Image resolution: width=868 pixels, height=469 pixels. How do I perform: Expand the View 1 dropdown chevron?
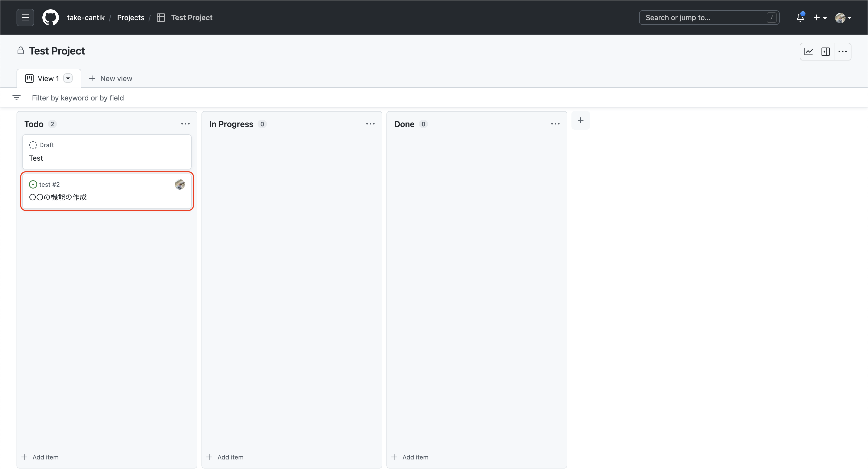click(68, 78)
